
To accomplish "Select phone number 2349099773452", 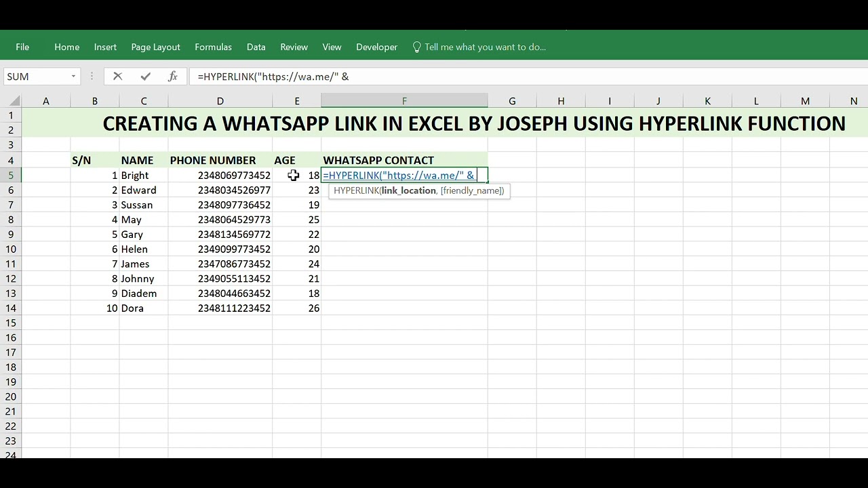I will (x=220, y=249).
